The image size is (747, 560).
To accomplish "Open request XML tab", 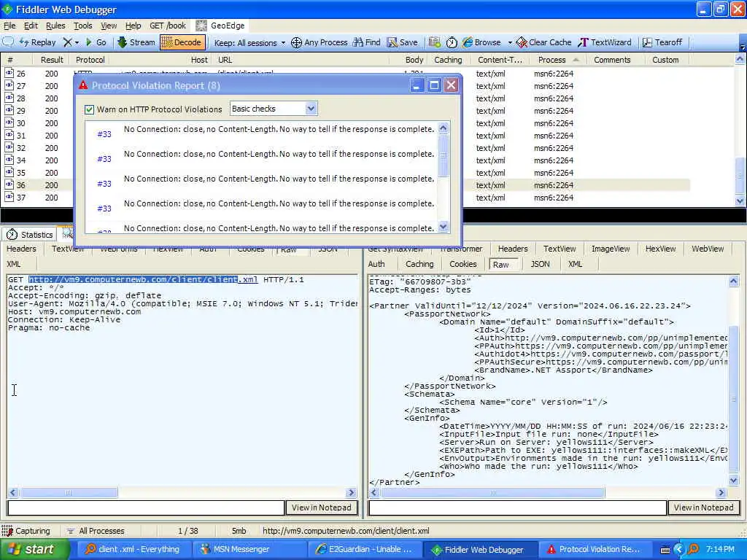I will (14, 264).
